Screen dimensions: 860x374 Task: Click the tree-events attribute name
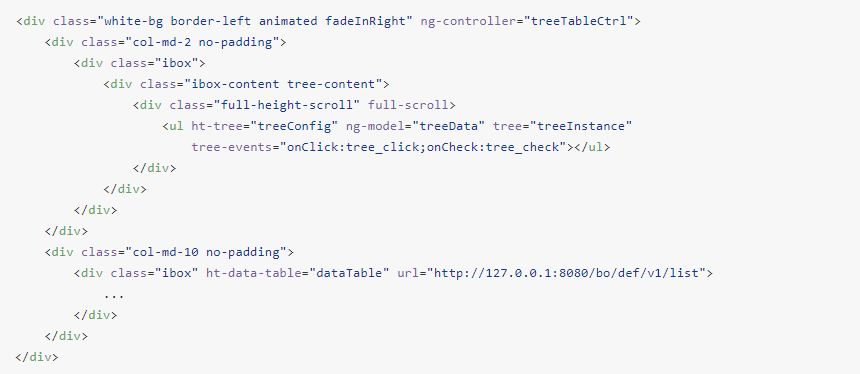231,147
